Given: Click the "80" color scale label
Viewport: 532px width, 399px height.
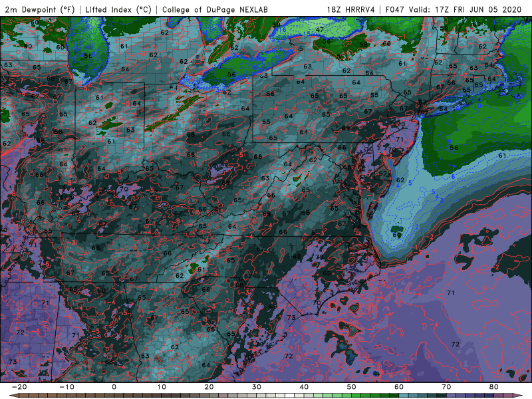Looking at the screenshot, I should point(494,387).
